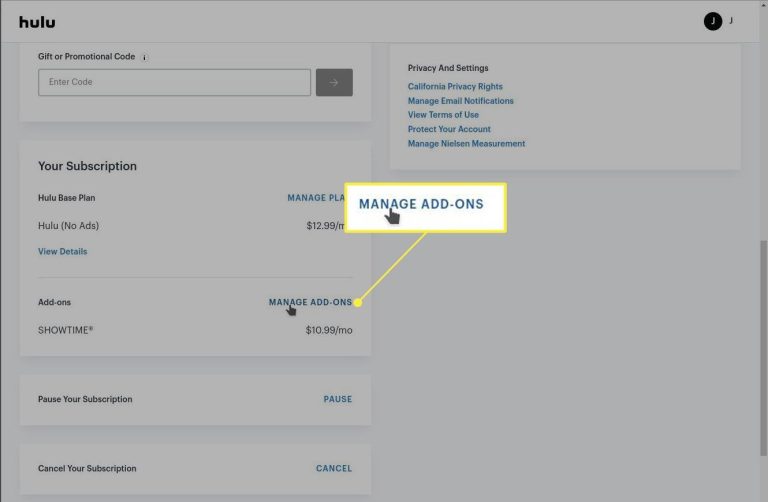Image resolution: width=768 pixels, height=502 pixels.
Task: Click info icon beside Gift or Promotional Code
Action: tap(145, 57)
